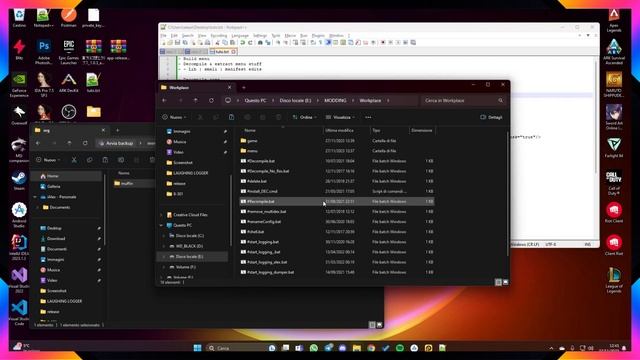Open the Ordina sort dropdown
Viewport: 640px width, 360px height.
tap(304, 117)
